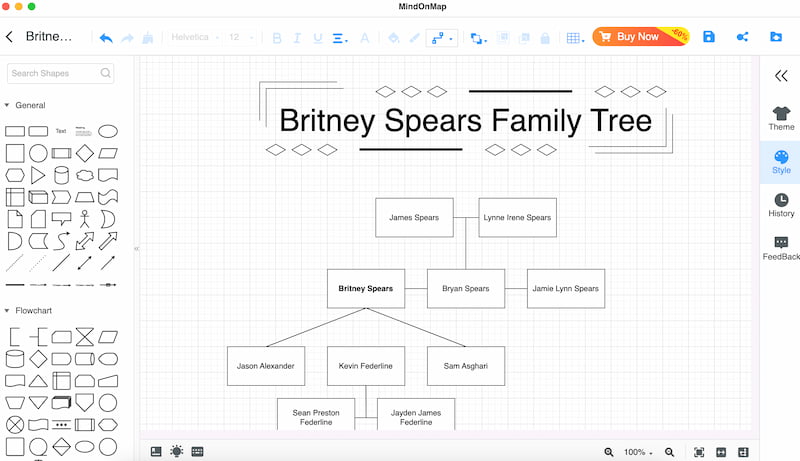800x461 pixels.
Task: Click the send to back icon
Action: tap(524, 38)
